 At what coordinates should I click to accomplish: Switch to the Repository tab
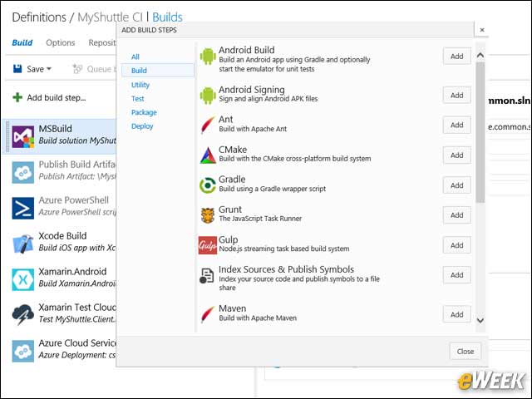102,42
